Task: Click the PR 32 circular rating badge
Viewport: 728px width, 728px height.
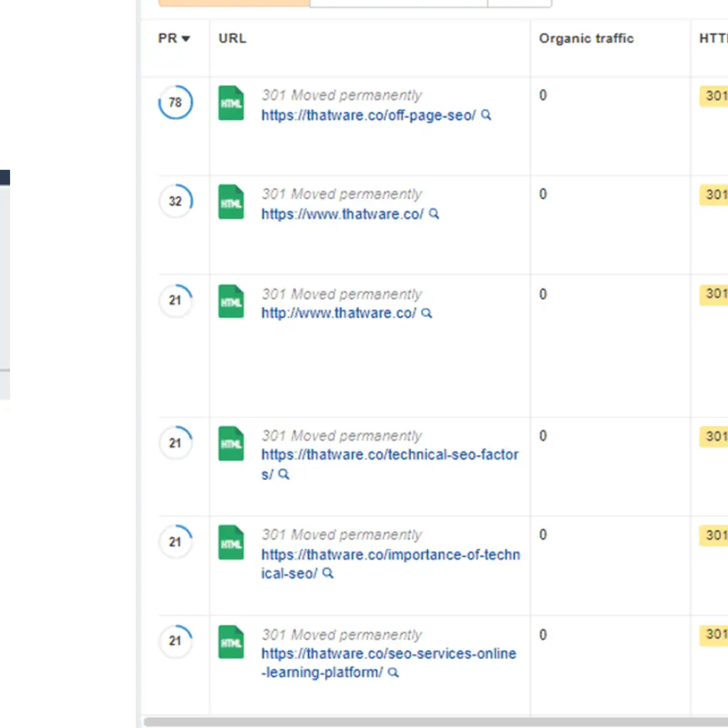Action: tap(176, 201)
